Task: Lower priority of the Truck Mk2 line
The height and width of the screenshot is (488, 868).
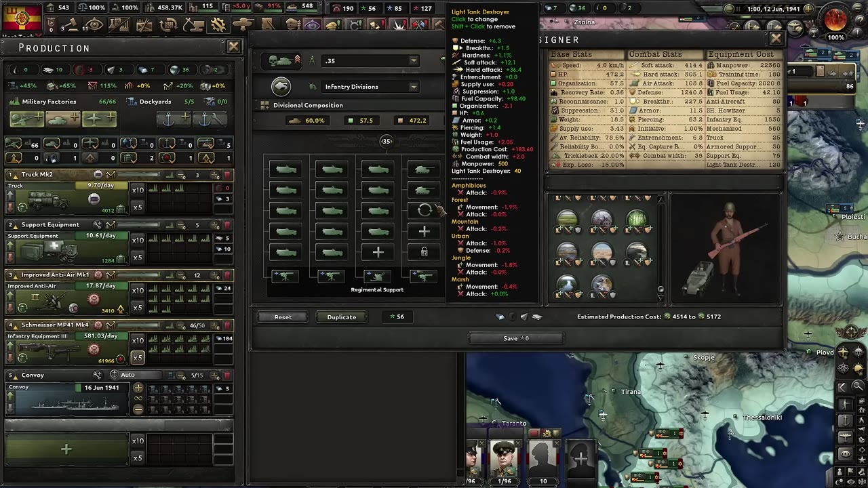Action: point(10,208)
